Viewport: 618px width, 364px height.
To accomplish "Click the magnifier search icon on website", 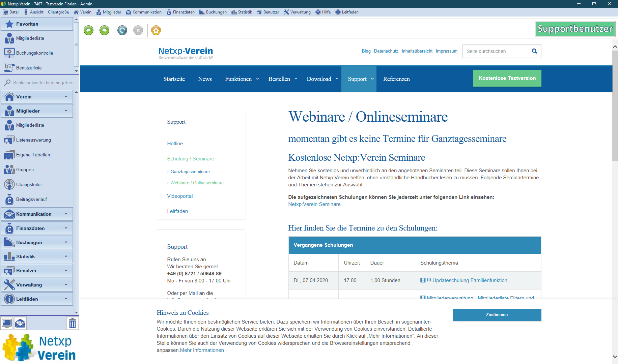I will (534, 51).
